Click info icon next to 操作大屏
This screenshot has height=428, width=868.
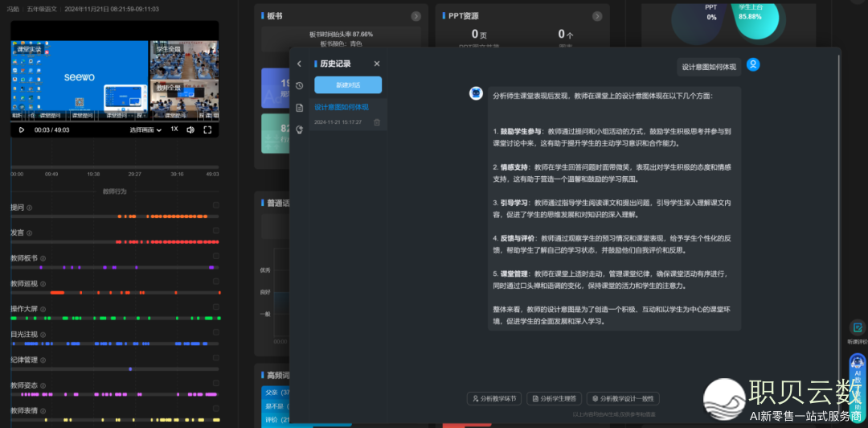[43, 310]
